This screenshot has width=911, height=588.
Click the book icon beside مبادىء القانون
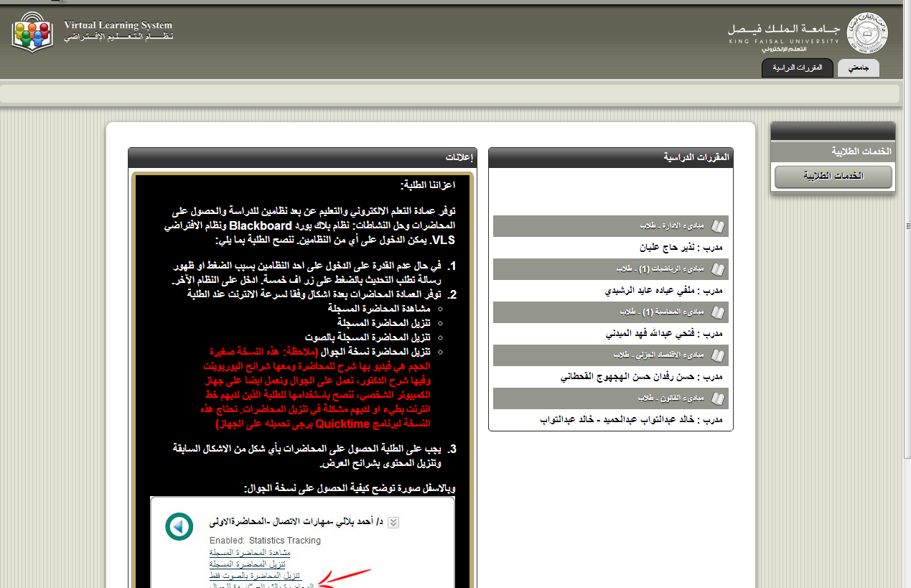[x=718, y=398]
